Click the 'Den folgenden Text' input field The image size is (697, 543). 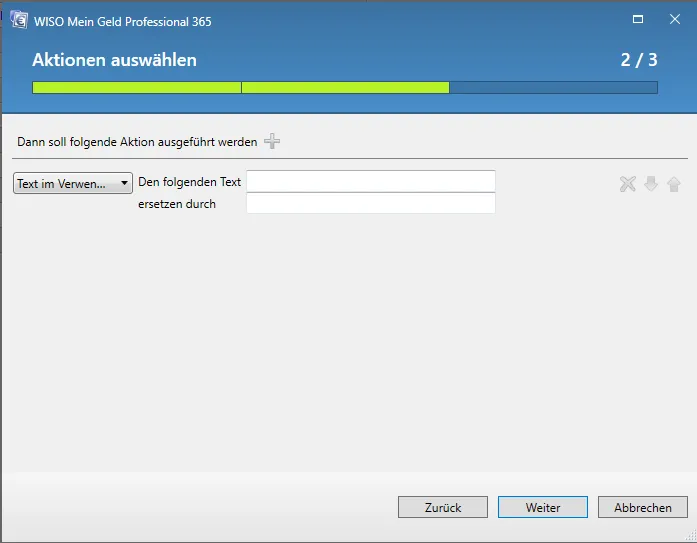370,181
